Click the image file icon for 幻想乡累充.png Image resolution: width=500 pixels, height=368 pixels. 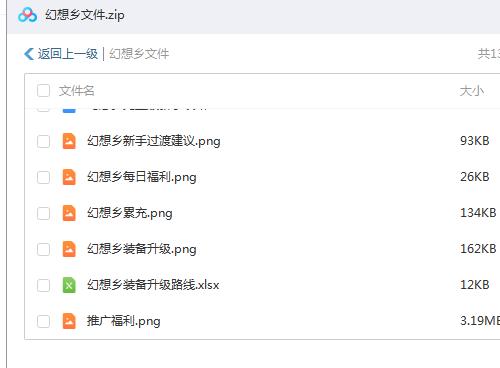(x=69, y=213)
